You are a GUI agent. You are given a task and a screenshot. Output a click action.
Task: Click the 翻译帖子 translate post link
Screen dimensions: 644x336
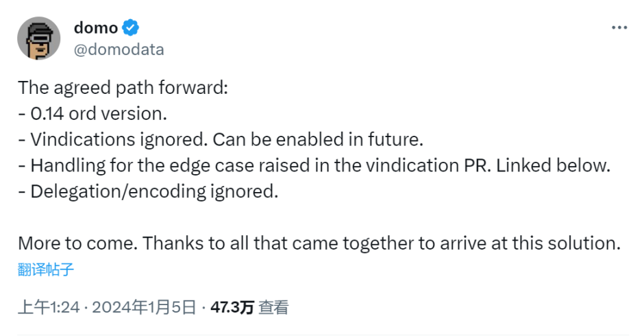click(x=46, y=269)
